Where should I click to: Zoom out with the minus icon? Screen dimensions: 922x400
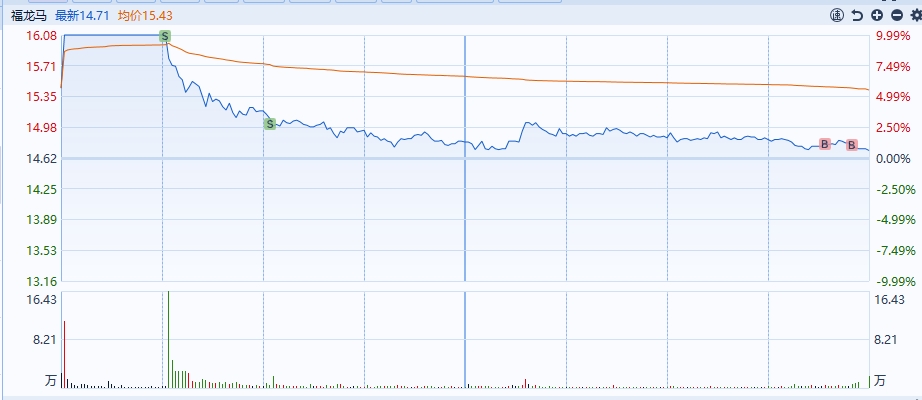point(896,16)
